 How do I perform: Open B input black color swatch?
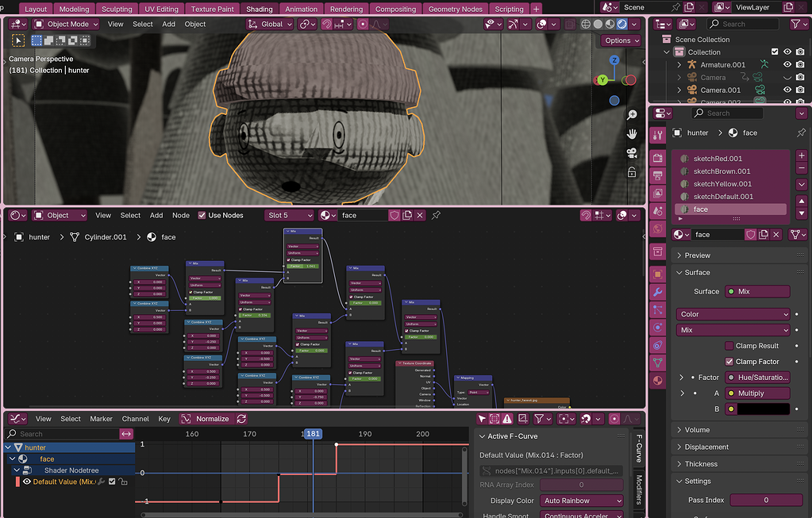[x=764, y=409]
